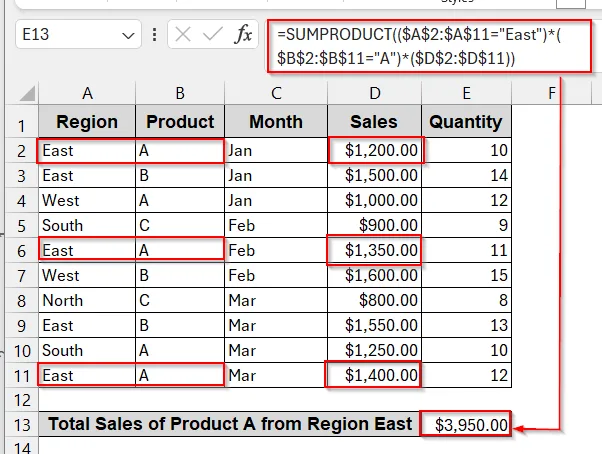
Task: Select the cell with $1,250.00
Action: pos(374,350)
